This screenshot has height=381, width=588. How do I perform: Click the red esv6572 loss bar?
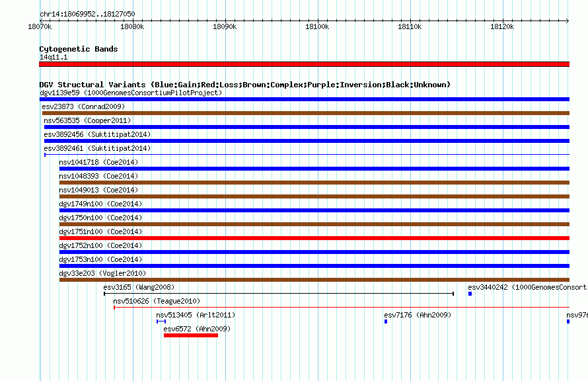pos(191,335)
